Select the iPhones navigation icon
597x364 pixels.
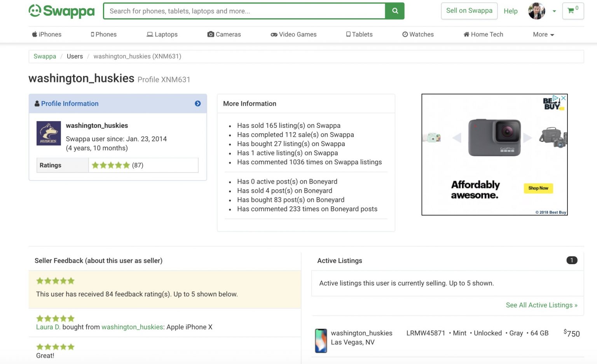[x=35, y=34]
